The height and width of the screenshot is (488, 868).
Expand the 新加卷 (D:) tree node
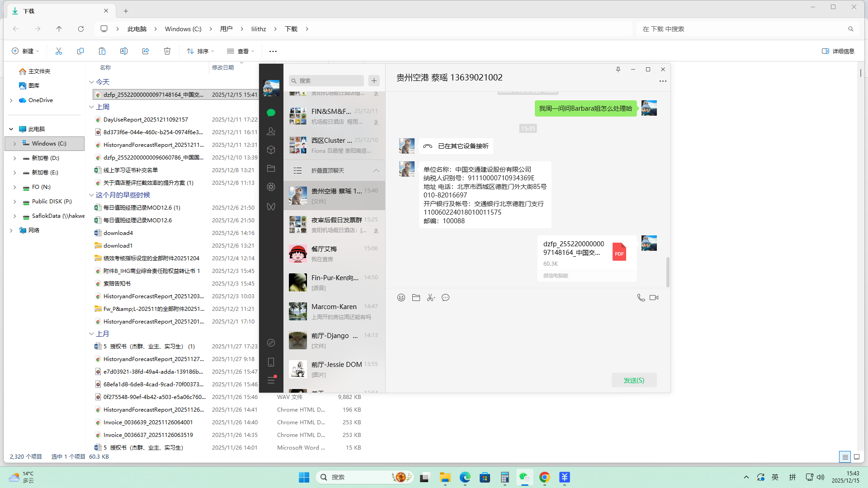pyautogui.click(x=14, y=158)
